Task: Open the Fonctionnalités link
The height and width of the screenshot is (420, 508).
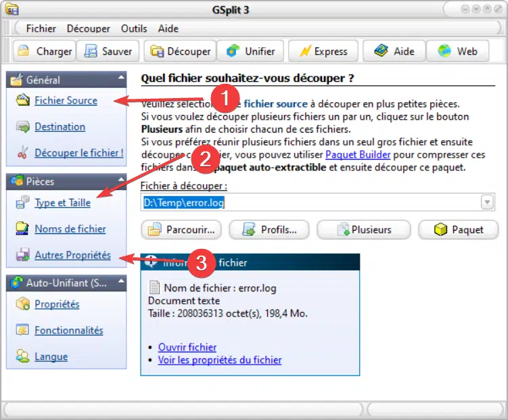Action: [x=69, y=330]
